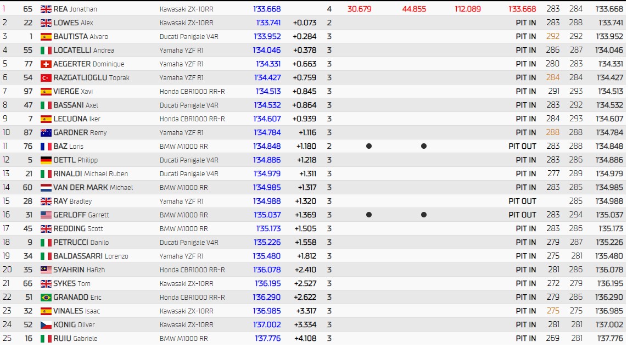
Task: Click PIT IN status in AEGERTER Dominique row
Action: [x=526, y=64]
